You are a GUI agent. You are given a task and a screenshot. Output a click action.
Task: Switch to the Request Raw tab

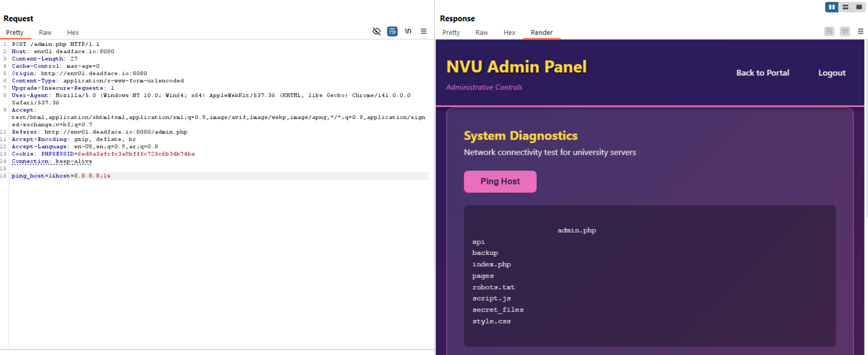coord(45,32)
